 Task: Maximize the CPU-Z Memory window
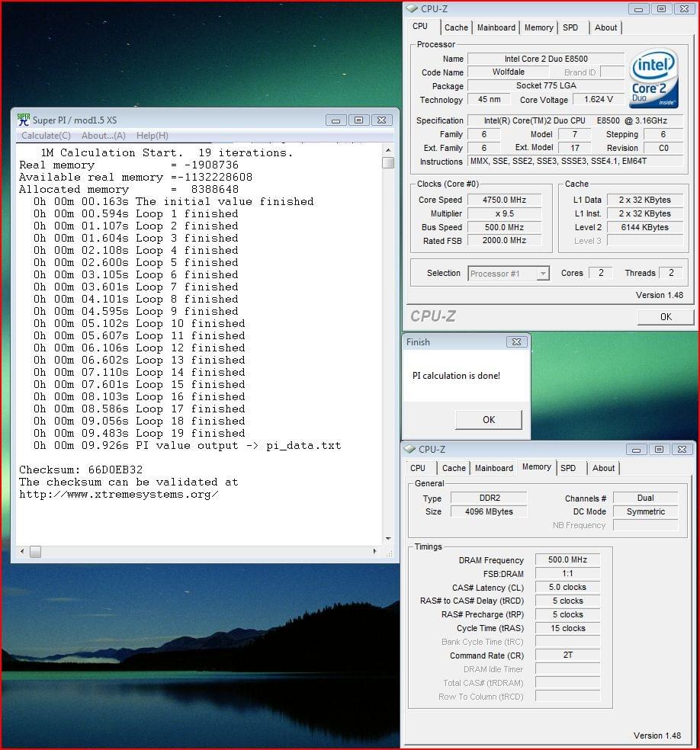click(660, 450)
